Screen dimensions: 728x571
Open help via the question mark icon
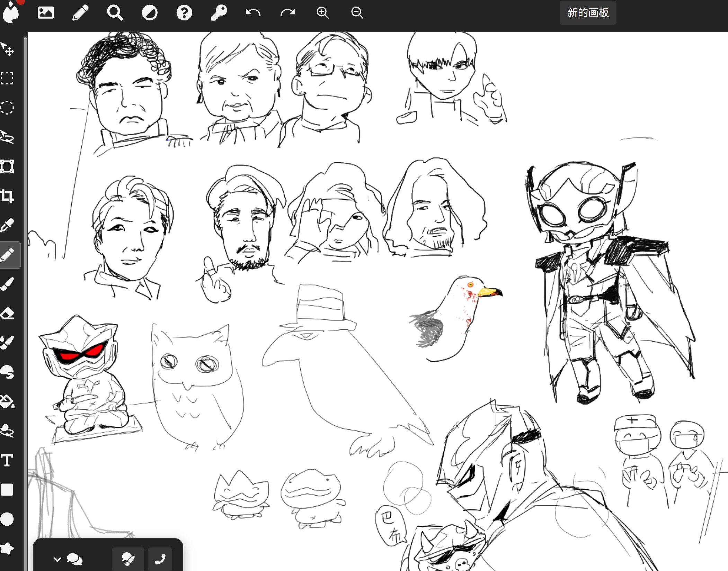pos(184,13)
